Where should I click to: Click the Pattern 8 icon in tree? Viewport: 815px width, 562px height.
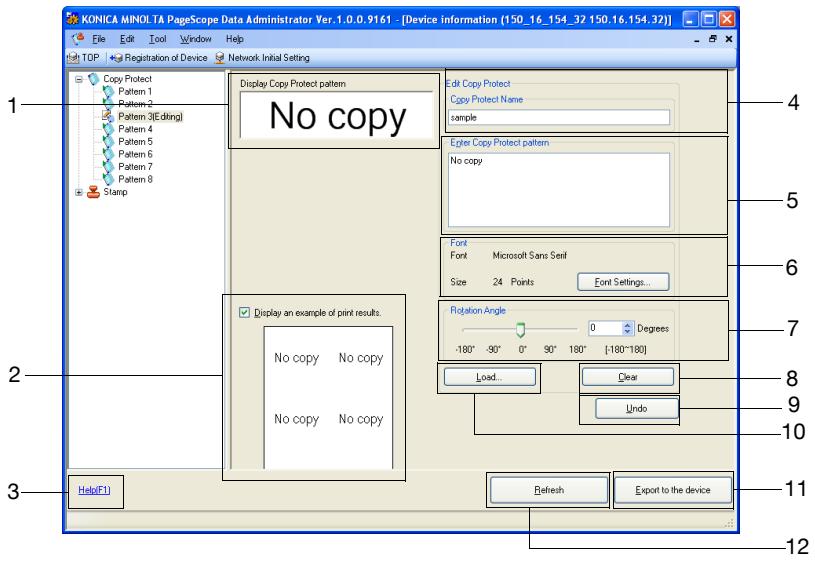109,179
